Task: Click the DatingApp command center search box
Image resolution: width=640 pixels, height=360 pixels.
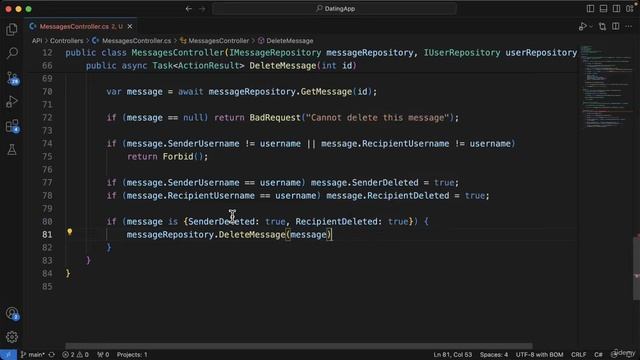Action: tap(334, 9)
